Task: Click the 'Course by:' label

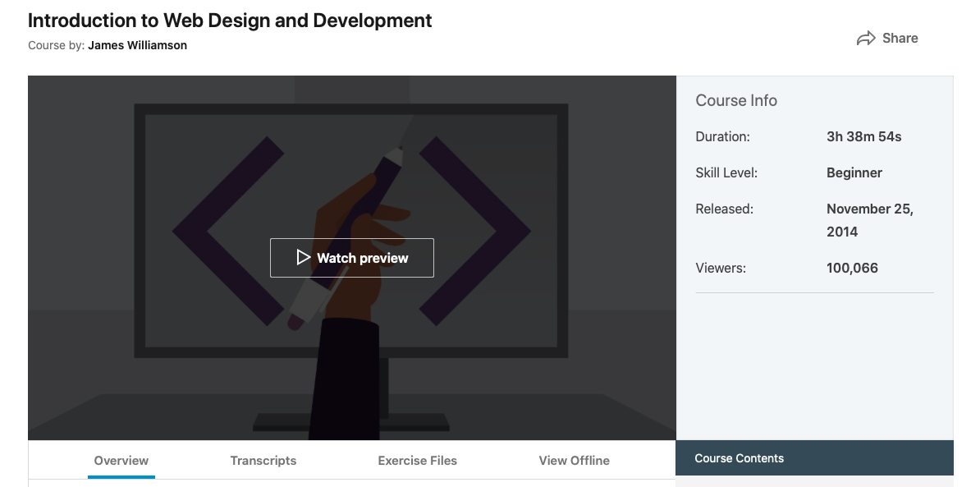Action: point(57,45)
